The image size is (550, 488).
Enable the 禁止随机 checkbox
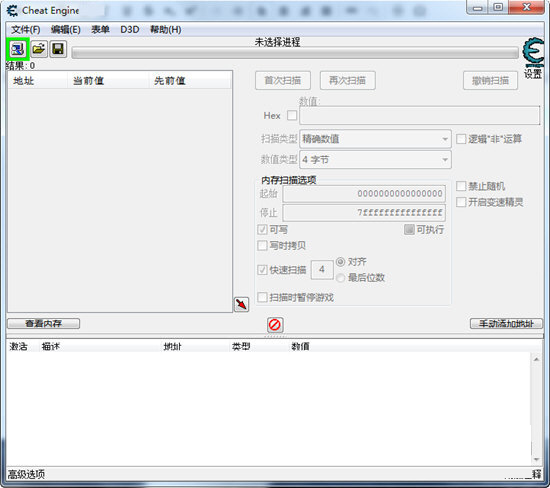click(461, 186)
